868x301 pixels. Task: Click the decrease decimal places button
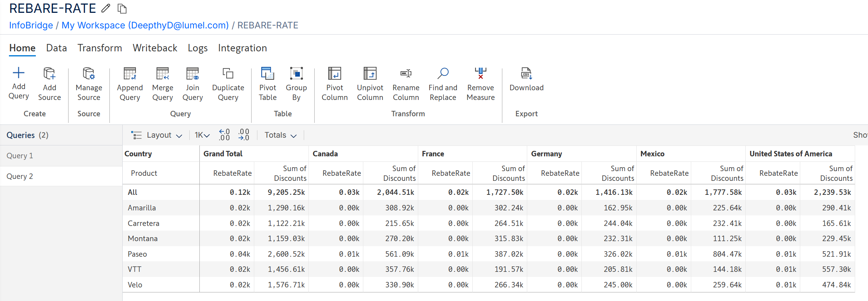tap(244, 135)
